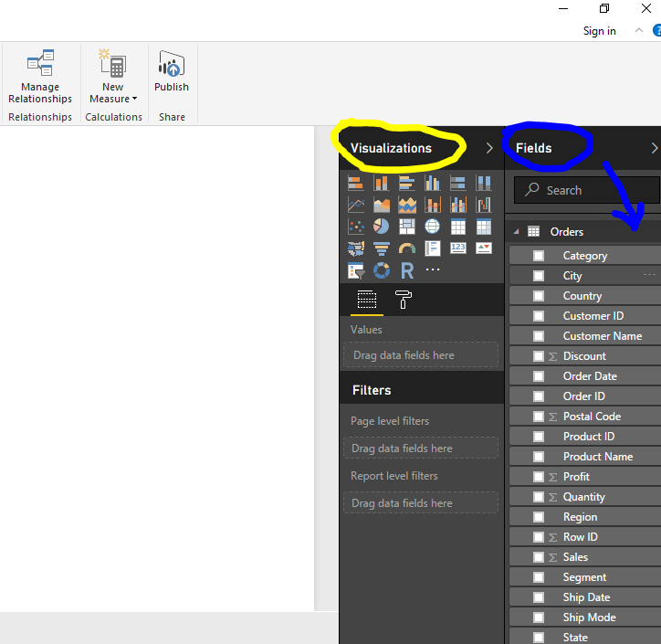Check the Sales field
The width and height of the screenshot is (661, 644).
[539, 557]
